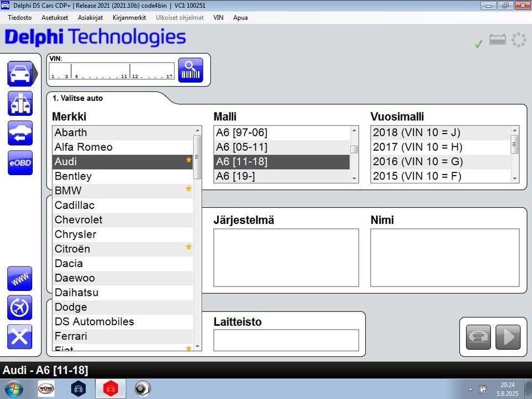This screenshot has height=399, width=532.
Task: Select Cadillac in the Merkki list
Action: tap(123, 206)
